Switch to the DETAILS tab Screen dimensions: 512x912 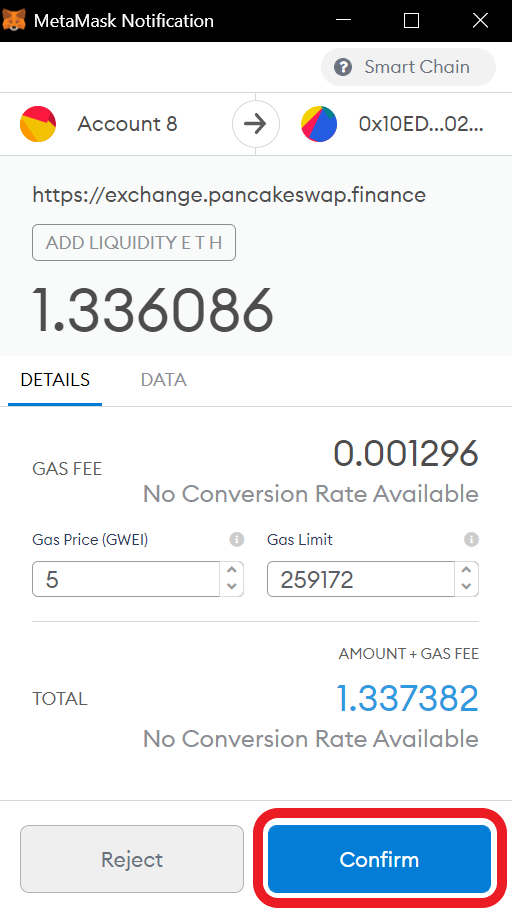55,380
